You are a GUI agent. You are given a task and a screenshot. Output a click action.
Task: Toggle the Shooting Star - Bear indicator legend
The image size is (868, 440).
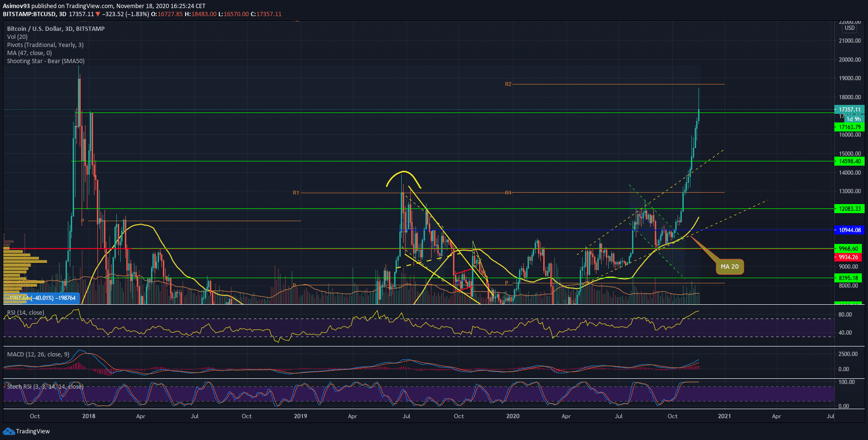(46, 61)
